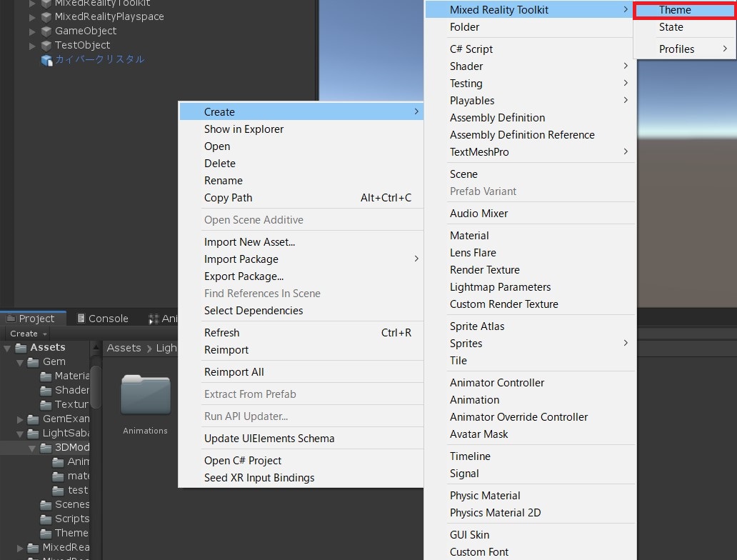Choose Export Package...
This screenshot has width=737, height=560.
click(x=302, y=276)
